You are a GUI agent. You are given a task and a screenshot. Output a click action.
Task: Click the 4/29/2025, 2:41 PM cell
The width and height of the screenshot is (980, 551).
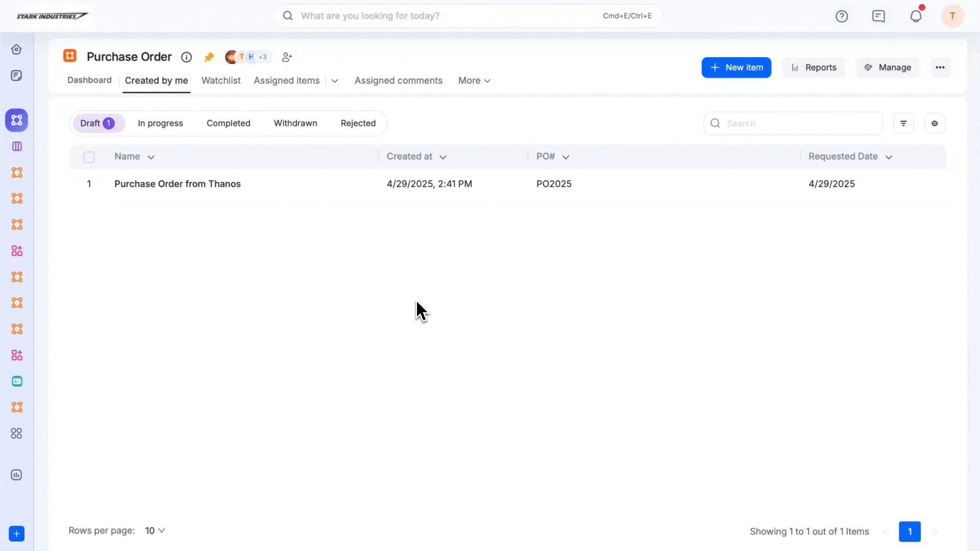[429, 184]
